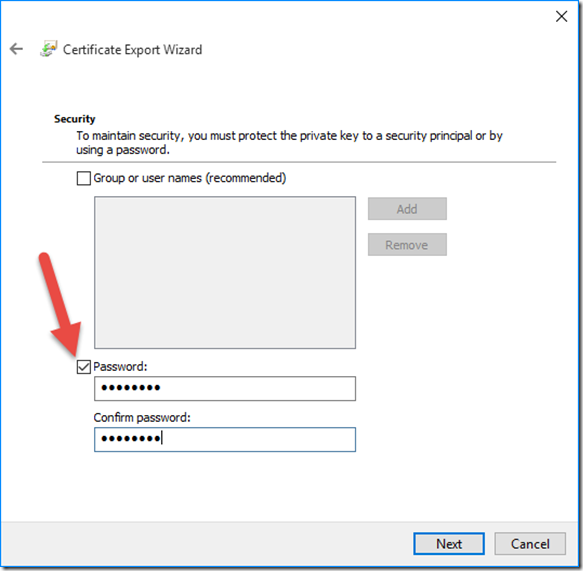Image resolution: width=583 pixels, height=571 pixels.
Task: Focus the Password input field
Action: 225,388
